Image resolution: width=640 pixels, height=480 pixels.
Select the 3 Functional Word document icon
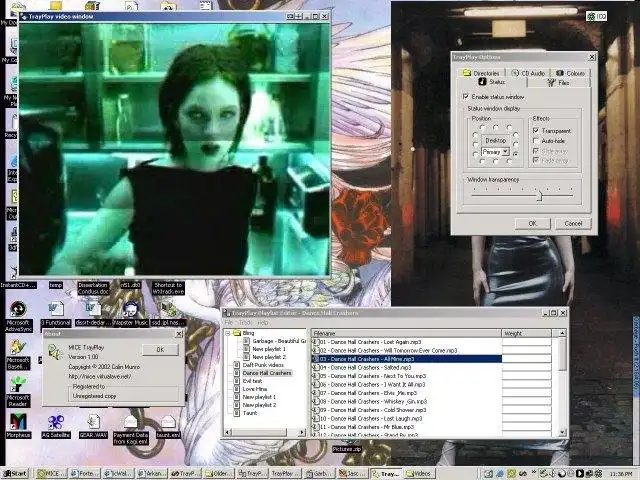click(x=56, y=309)
